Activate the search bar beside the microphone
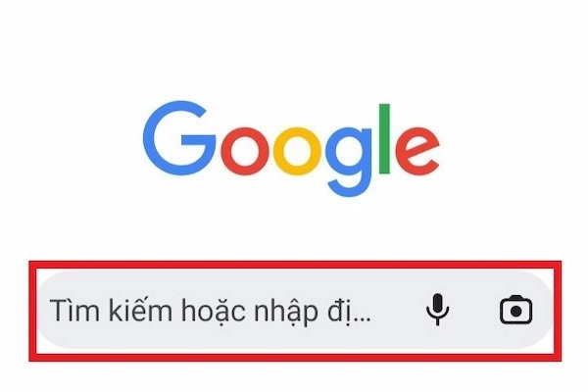Viewport: 588px width, 392px height. point(295,311)
